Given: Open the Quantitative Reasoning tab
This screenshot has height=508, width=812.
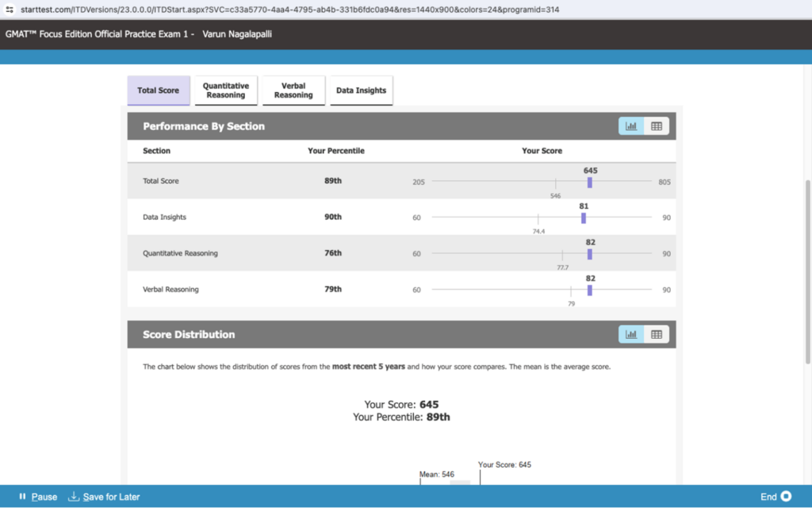Looking at the screenshot, I should pyautogui.click(x=226, y=90).
